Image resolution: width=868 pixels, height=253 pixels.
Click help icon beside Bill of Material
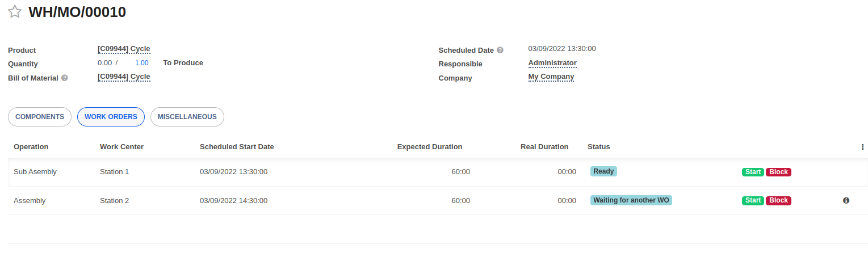(65, 78)
